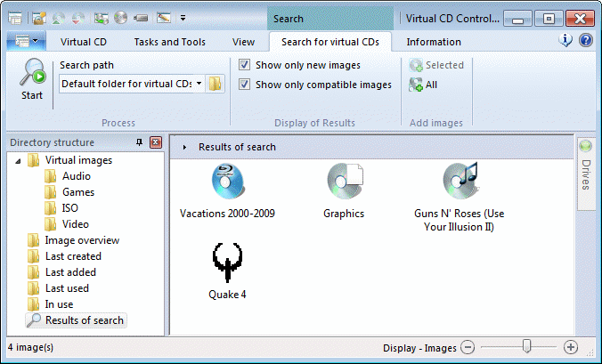
Task: Select the Last created folder in tree
Action: tap(73, 256)
